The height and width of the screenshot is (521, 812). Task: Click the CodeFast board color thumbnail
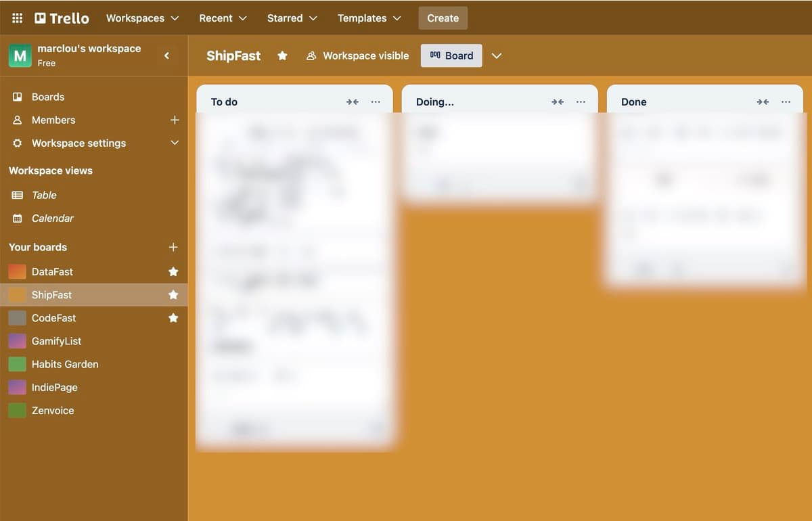(18, 317)
